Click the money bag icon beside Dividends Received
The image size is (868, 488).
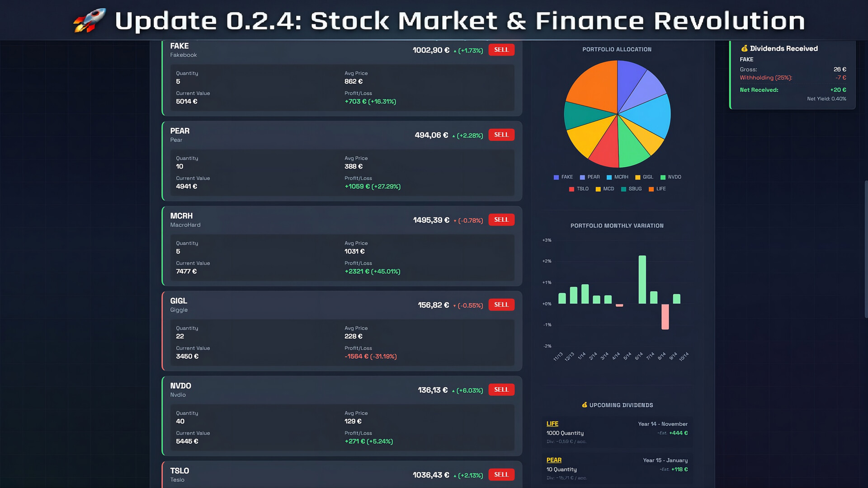tap(744, 48)
